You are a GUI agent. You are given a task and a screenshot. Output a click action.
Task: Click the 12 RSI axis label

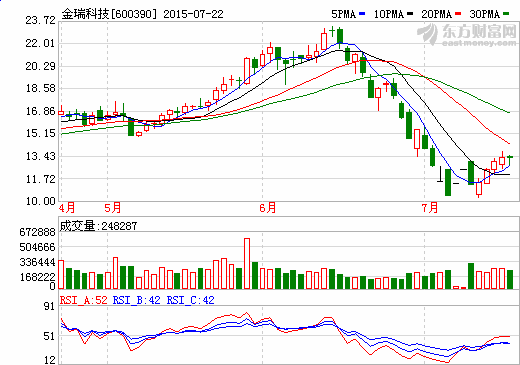(49, 360)
